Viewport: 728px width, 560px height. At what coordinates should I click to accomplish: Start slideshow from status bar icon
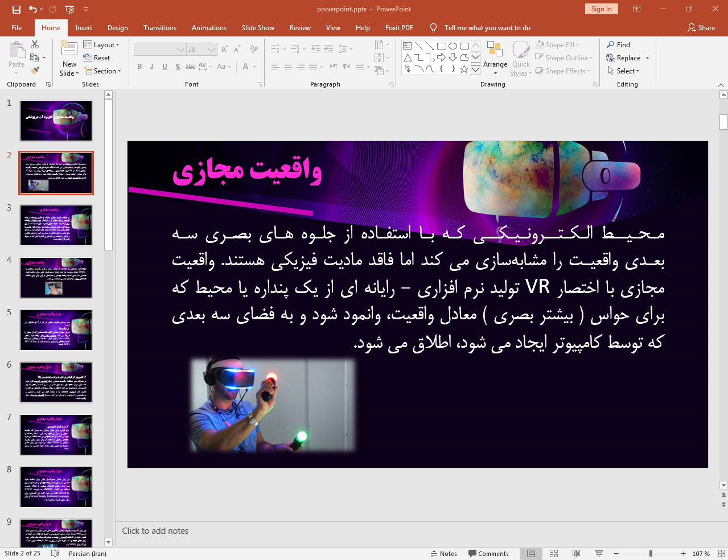pos(599,554)
